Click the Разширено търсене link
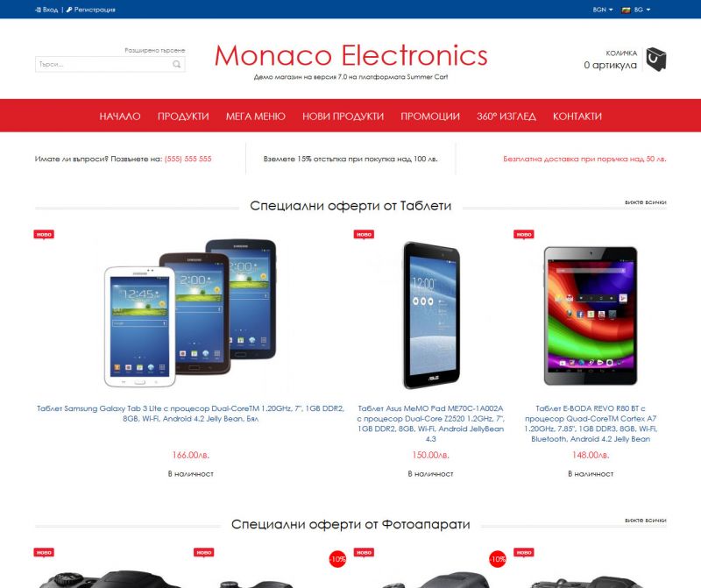 point(155,51)
